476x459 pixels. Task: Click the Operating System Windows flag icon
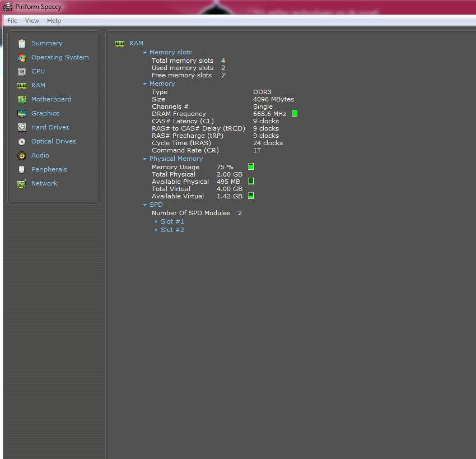tap(21, 57)
